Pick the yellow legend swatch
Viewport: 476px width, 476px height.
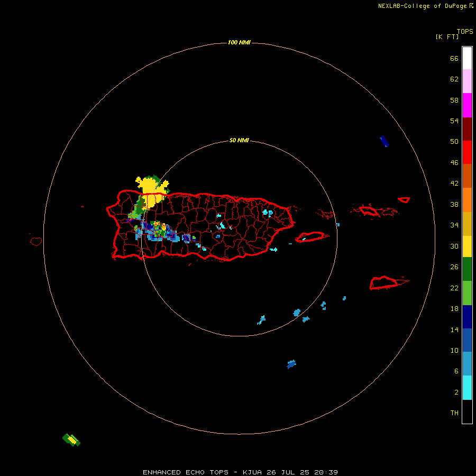[467, 246]
